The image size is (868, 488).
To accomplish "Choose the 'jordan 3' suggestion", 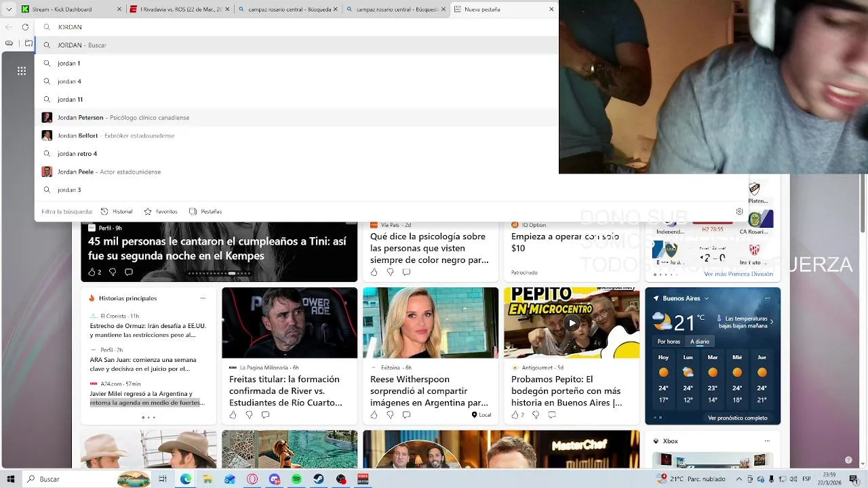I will [392, 190].
